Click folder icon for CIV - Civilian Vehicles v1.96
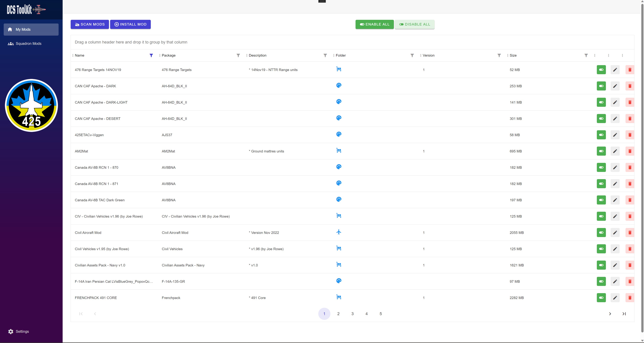 coord(339,216)
